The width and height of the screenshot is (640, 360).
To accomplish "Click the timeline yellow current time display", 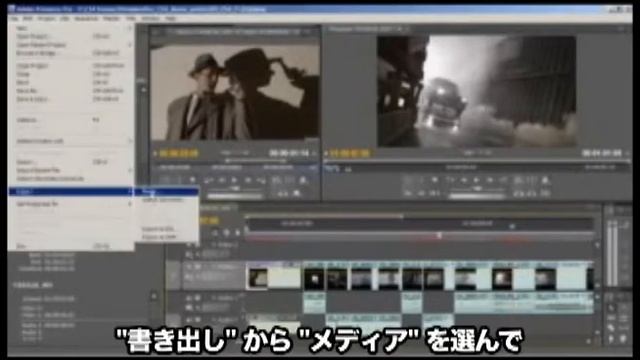I will [209, 221].
